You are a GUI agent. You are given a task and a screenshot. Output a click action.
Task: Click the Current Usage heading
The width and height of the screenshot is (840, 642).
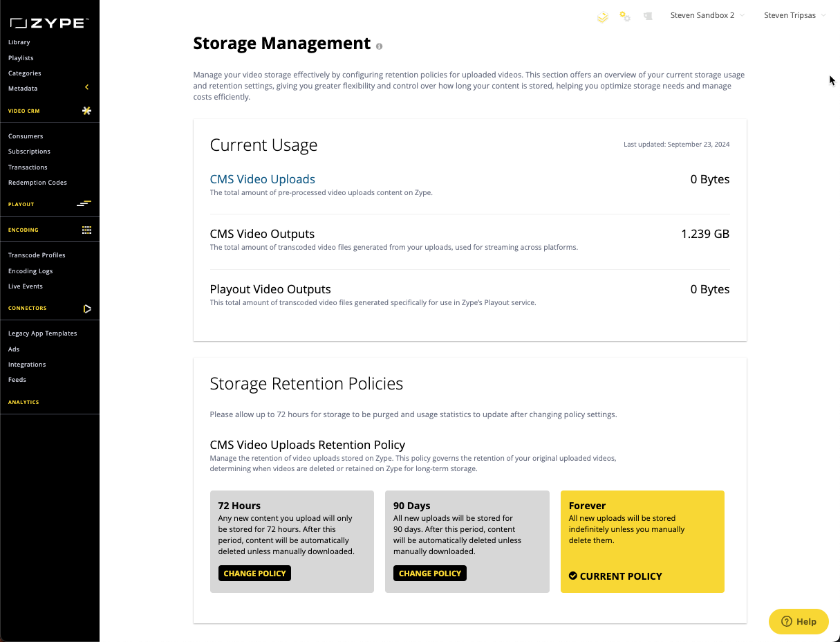263,145
